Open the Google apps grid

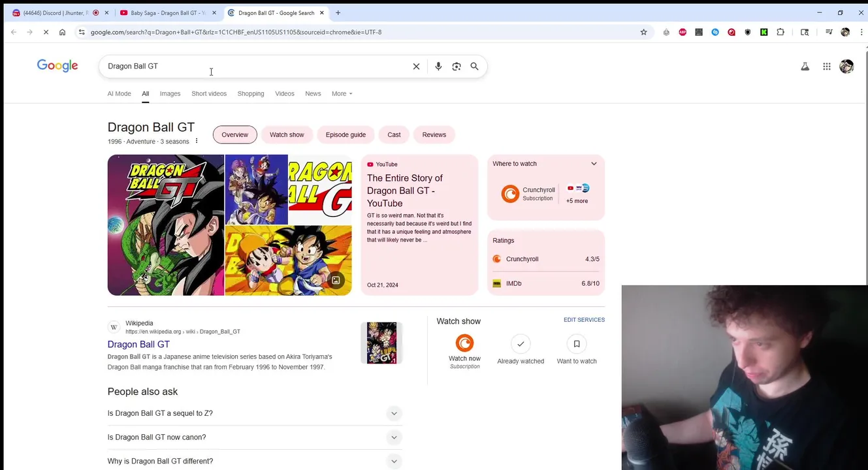(x=827, y=66)
